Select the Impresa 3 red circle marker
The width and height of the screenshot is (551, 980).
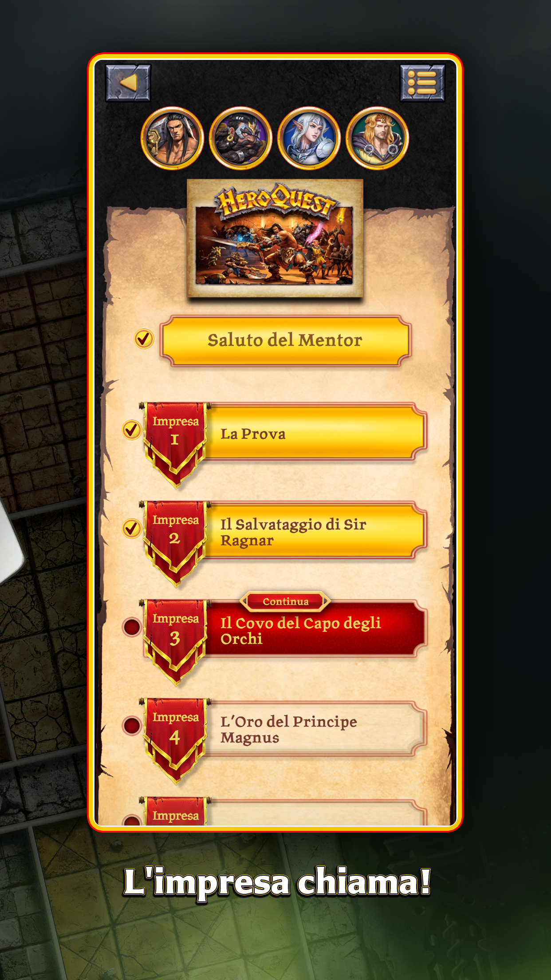[x=132, y=627]
